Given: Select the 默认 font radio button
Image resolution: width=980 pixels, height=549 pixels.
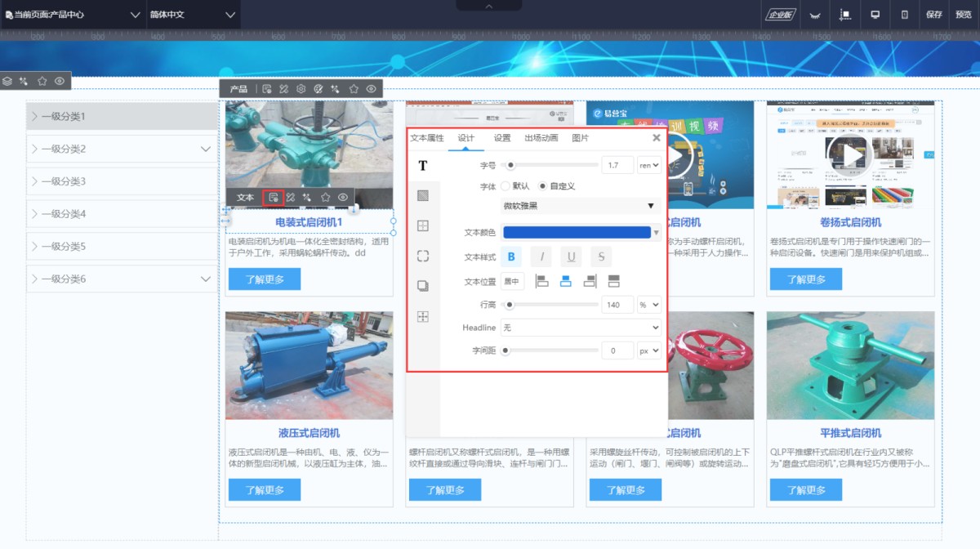Looking at the screenshot, I should click(506, 186).
